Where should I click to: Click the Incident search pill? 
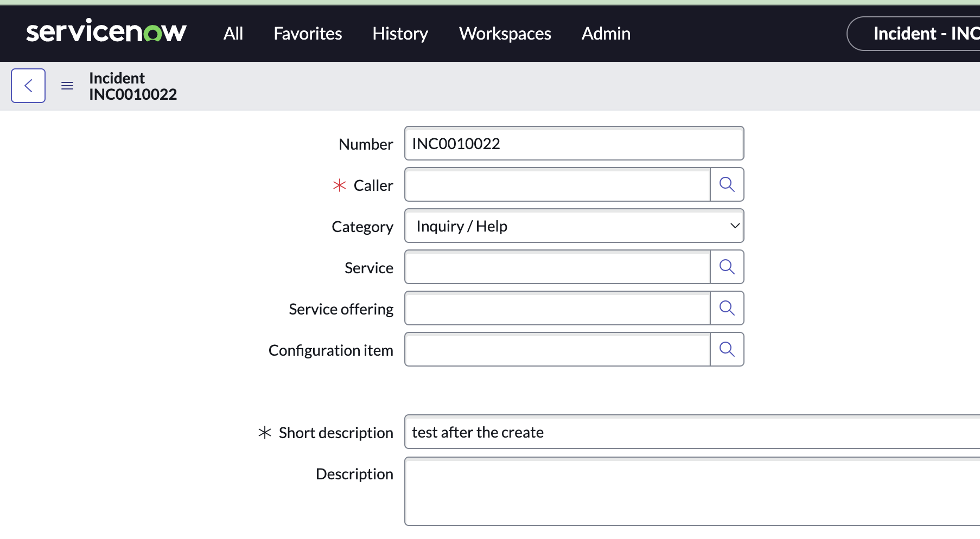[922, 33]
